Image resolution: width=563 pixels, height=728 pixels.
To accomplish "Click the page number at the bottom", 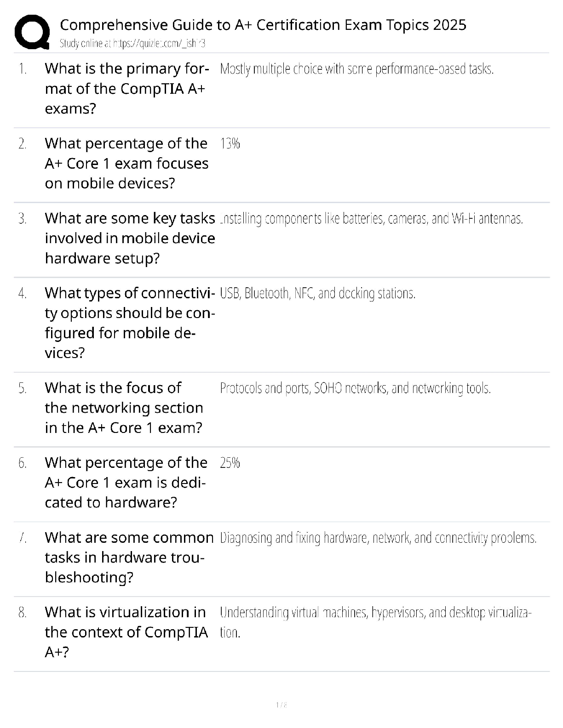I will 281,705.
